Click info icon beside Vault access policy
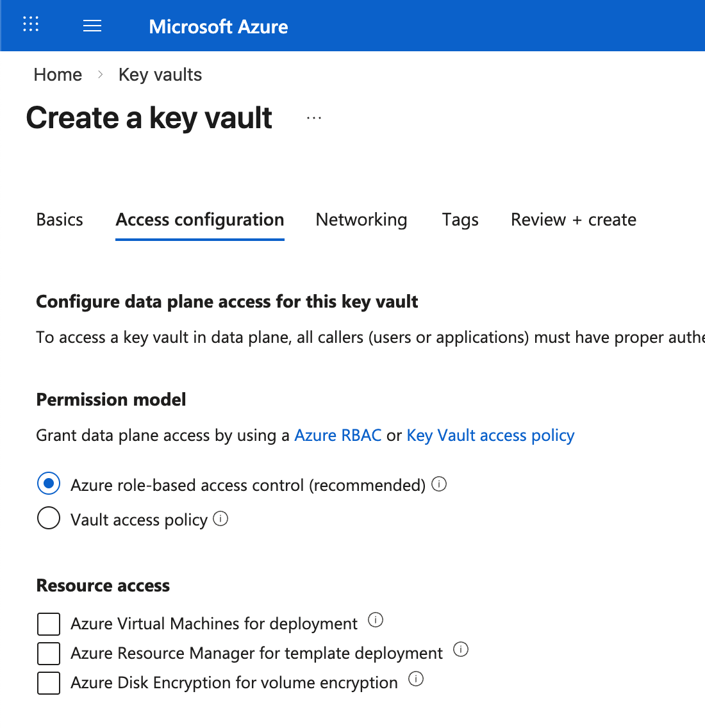The height and width of the screenshot is (728, 705). tap(220, 518)
